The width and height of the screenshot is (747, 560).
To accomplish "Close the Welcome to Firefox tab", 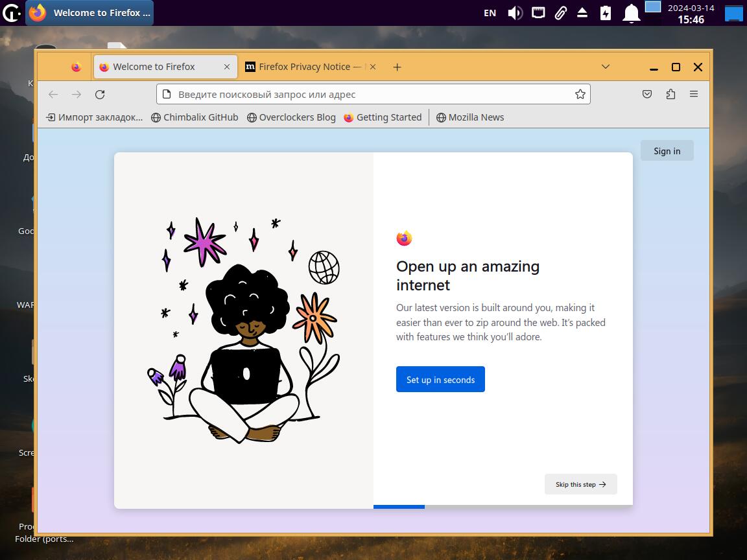I will [x=227, y=67].
